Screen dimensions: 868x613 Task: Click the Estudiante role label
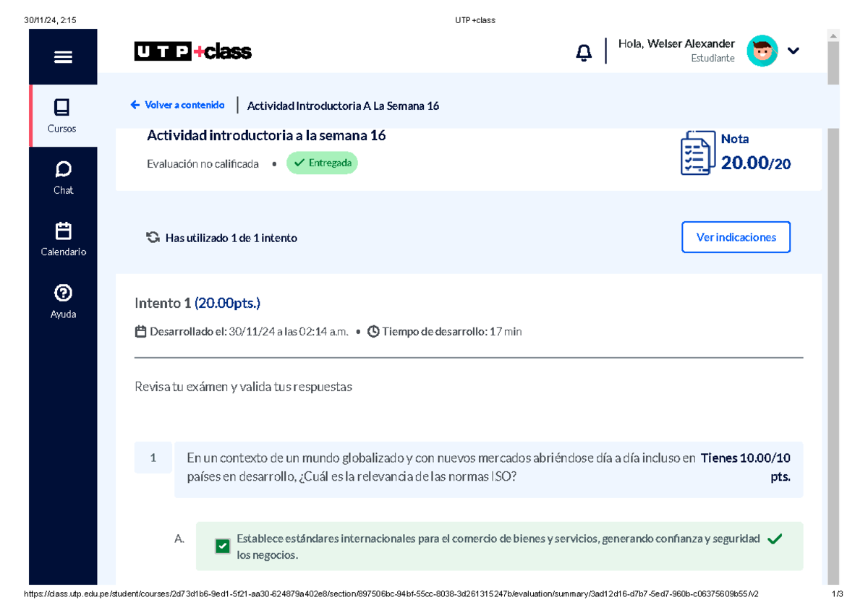713,58
